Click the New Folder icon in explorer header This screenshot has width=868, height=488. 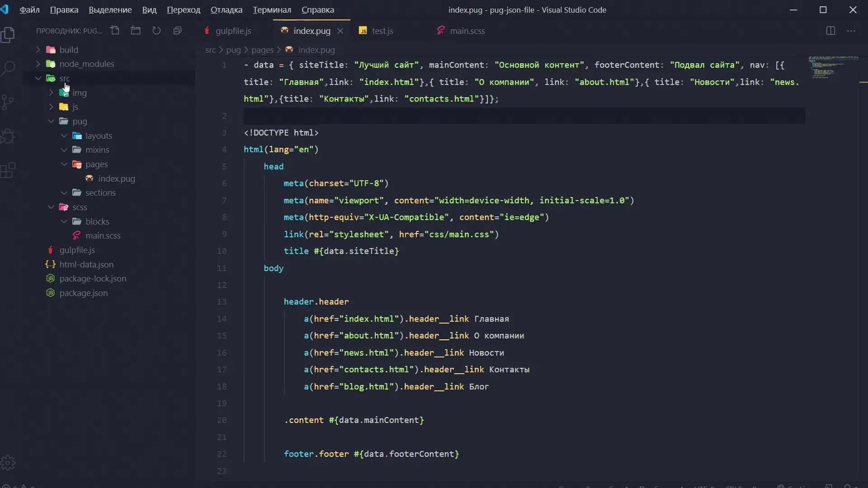pyautogui.click(x=136, y=31)
